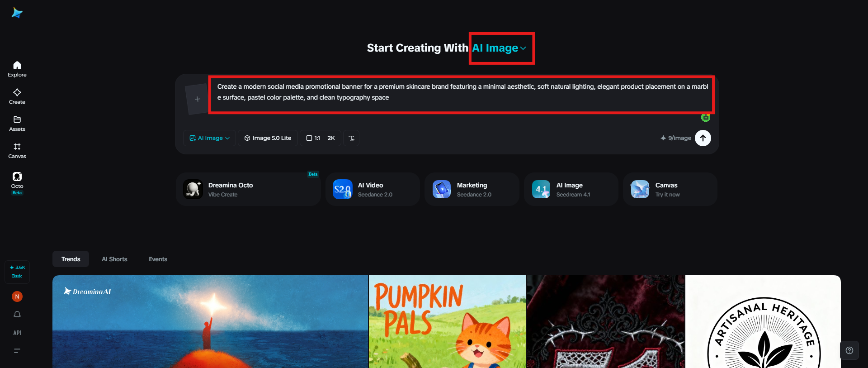Open the Dreamina Octo Vibe Create card
Screen dimensions: 868x368
[x=248, y=189]
